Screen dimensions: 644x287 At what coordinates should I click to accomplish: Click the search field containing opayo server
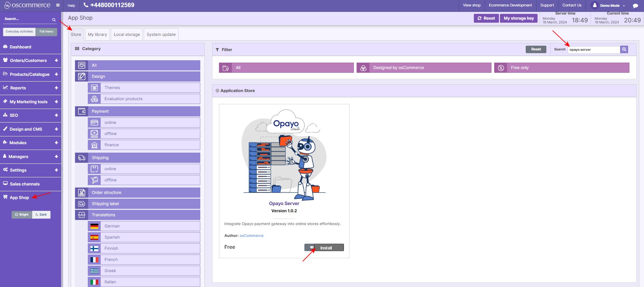coord(594,49)
